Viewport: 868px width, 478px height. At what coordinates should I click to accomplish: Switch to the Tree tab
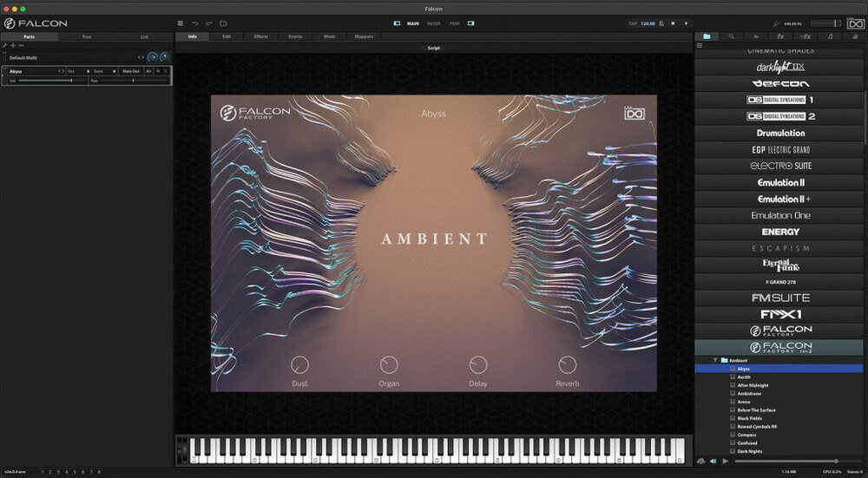(x=87, y=36)
